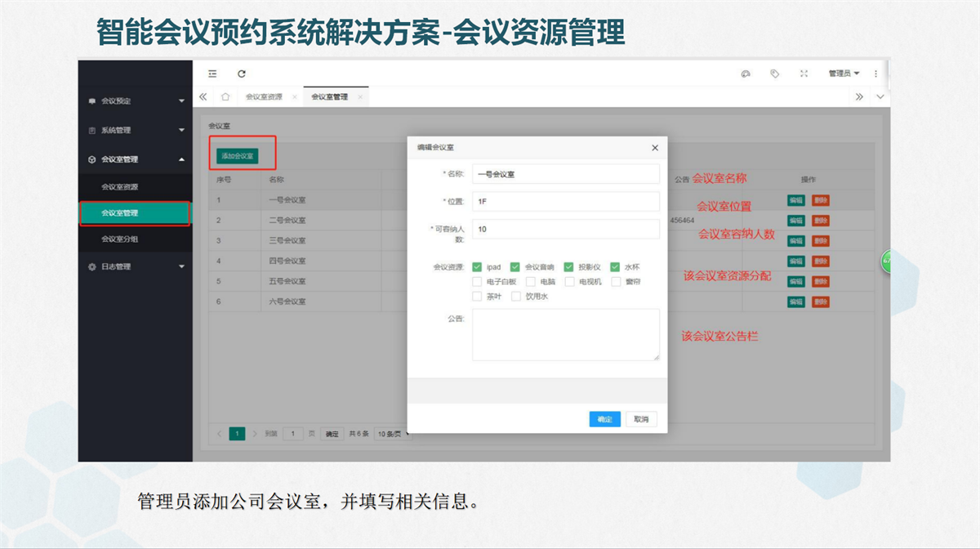
Task: Click the tag icon in top bar
Action: tap(774, 74)
